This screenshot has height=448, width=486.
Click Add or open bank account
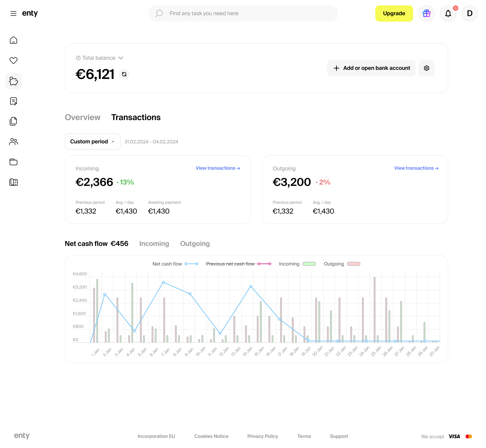(371, 68)
